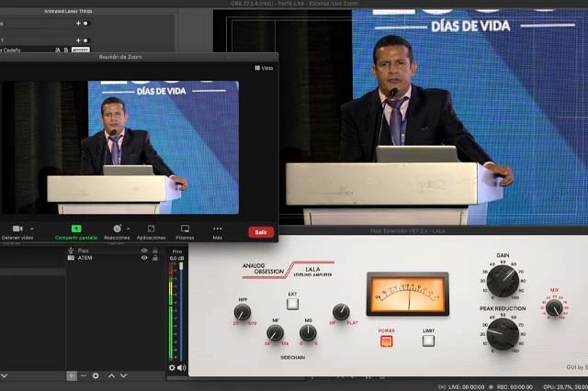Open the Reacciones icon in Zoom
The height and width of the screenshot is (391, 588).
tap(117, 228)
